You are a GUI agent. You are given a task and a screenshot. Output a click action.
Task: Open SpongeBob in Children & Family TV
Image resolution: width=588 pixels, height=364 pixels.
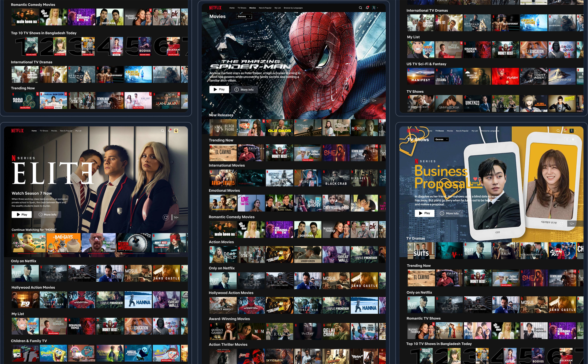coord(53,353)
